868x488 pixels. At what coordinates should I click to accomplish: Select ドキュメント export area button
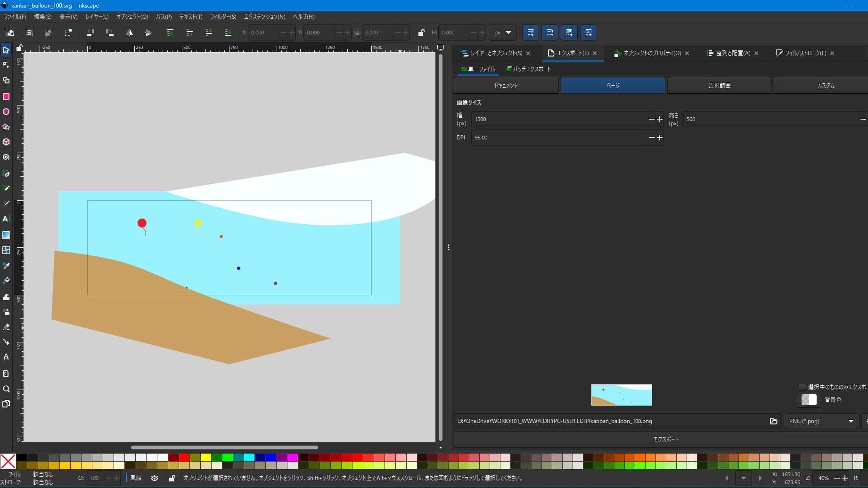(506, 86)
